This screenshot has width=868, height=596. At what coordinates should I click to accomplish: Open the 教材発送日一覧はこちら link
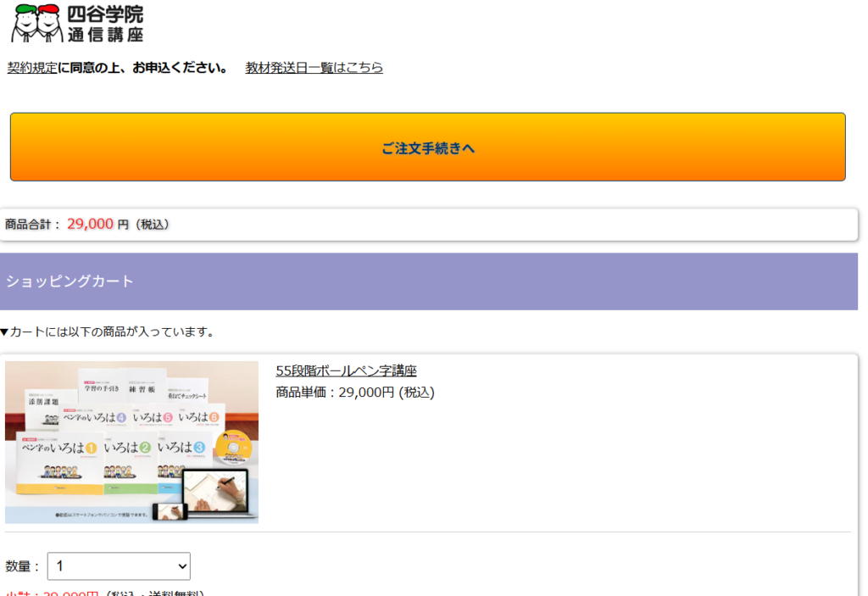[x=314, y=68]
